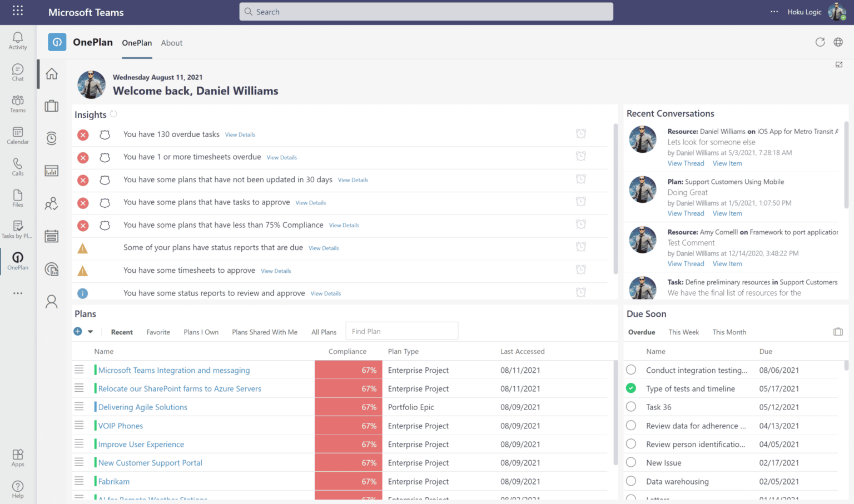
Task: Select the OnePlan tab
Action: (137, 43)
